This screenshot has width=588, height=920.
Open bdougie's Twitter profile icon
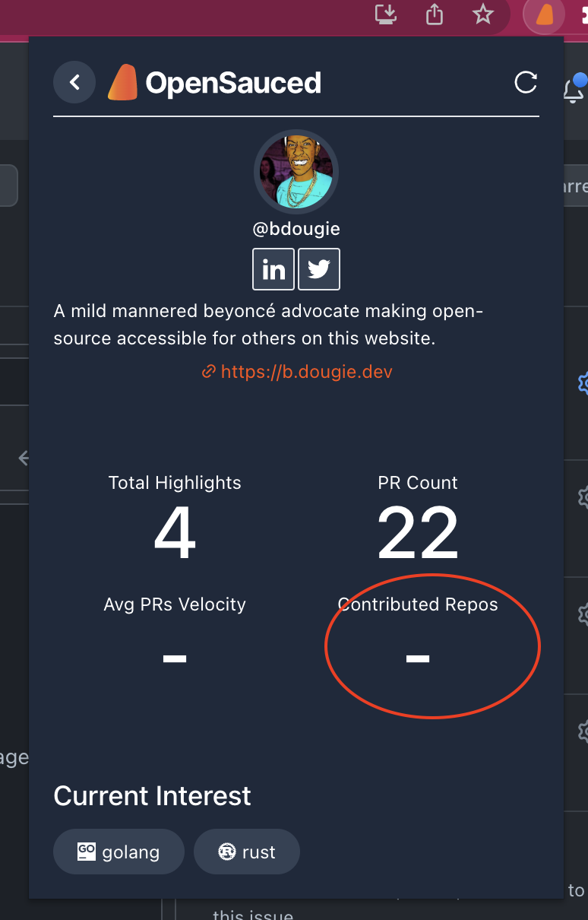[319, 269]
